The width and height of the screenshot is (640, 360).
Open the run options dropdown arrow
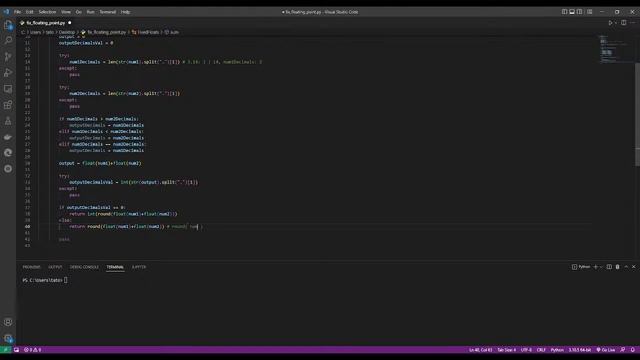(x=616, y=23)
